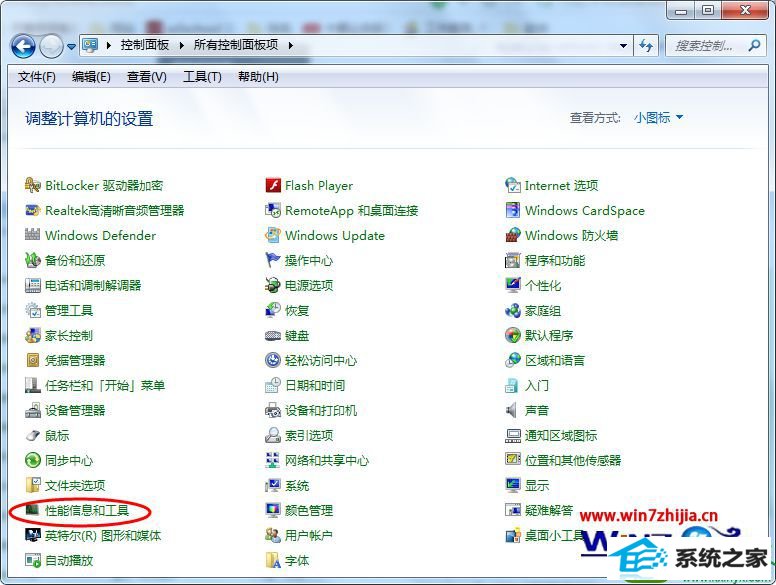Open the 轻松访问中心 icon
The image size is (776, 585).
click(273, 360)
